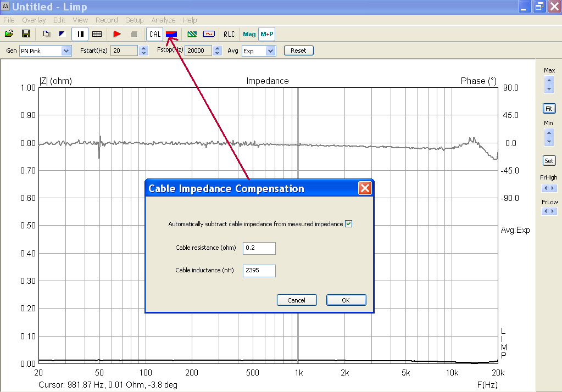Open the File menu

coord(9,20)
